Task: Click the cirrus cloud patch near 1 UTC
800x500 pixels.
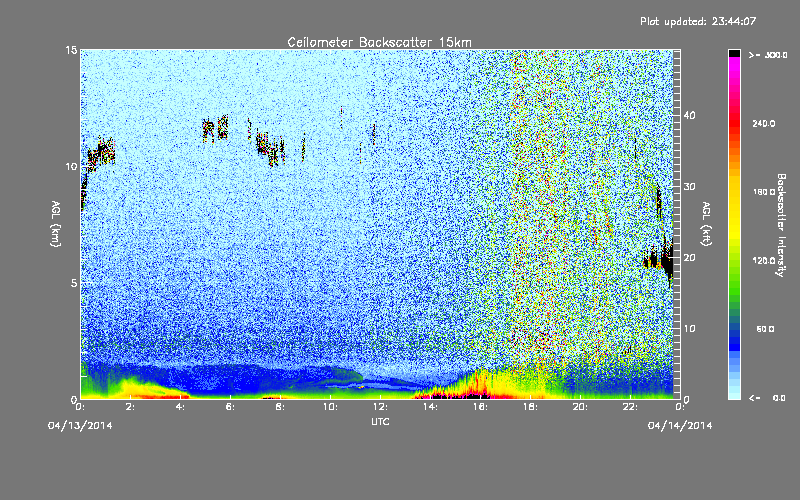Action: tap(101, 153)
